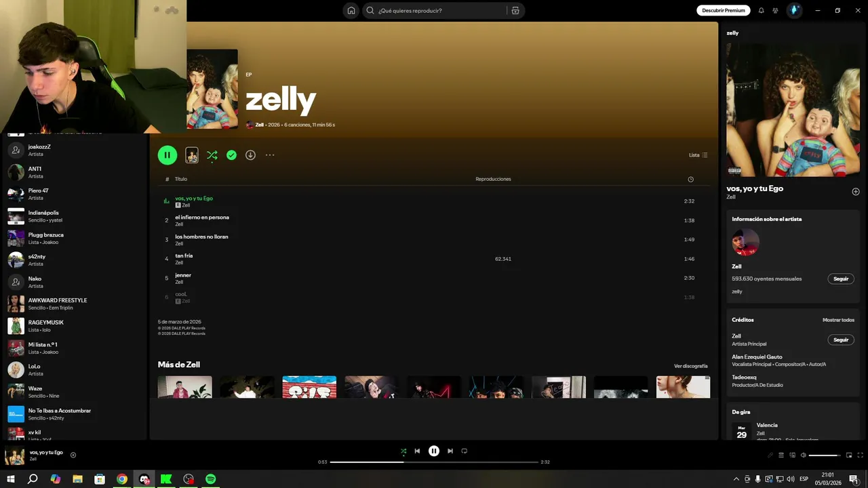
Task: Click Descubrir Premium button
Action: coord(724,10)
